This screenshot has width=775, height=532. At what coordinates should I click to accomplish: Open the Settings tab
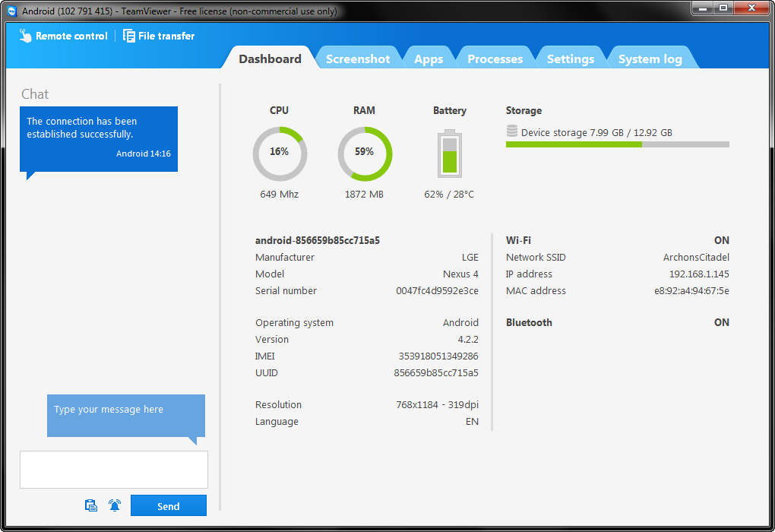point(571,58)
